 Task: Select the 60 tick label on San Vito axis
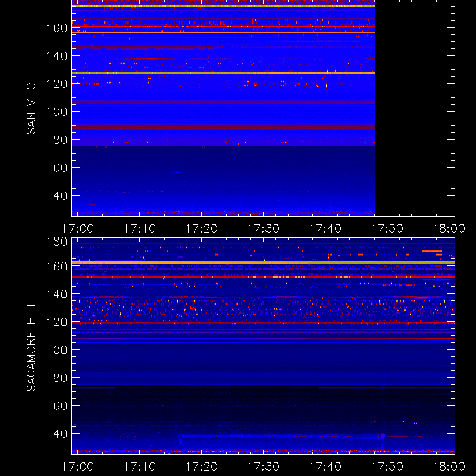coord(60,168)
